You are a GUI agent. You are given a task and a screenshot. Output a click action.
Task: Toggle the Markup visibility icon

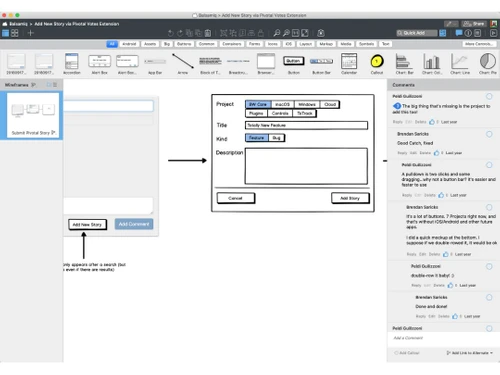[321, 33]
